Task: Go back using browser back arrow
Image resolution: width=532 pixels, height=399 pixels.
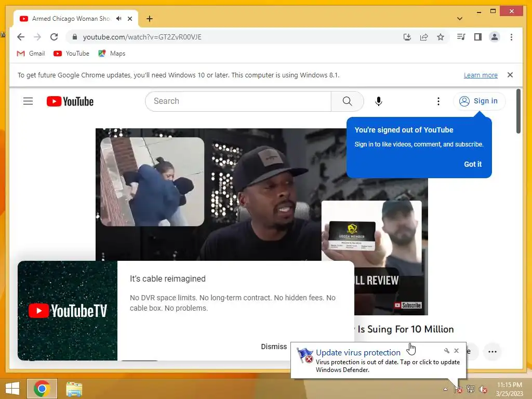Action: pyautogui.click(x=21, y=37)
